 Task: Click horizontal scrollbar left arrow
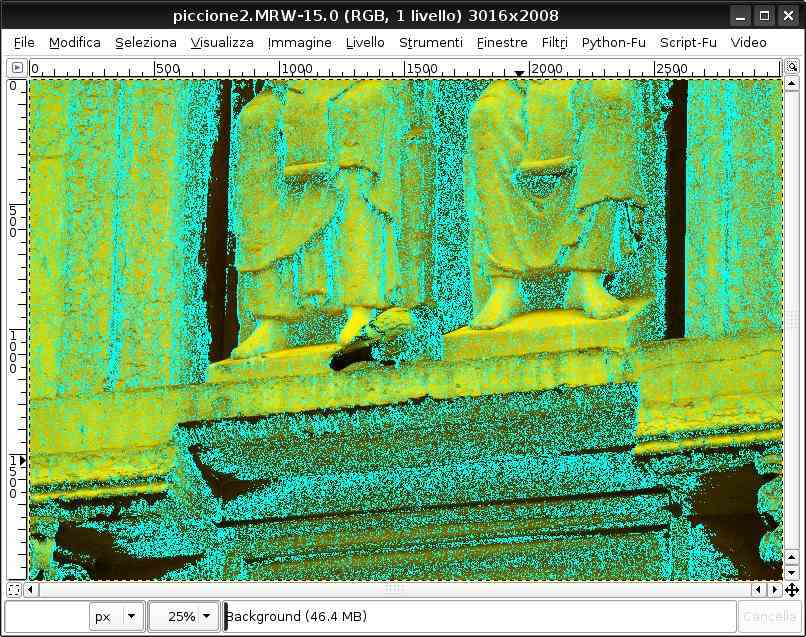pyautogui.click(x=32, y=590)
